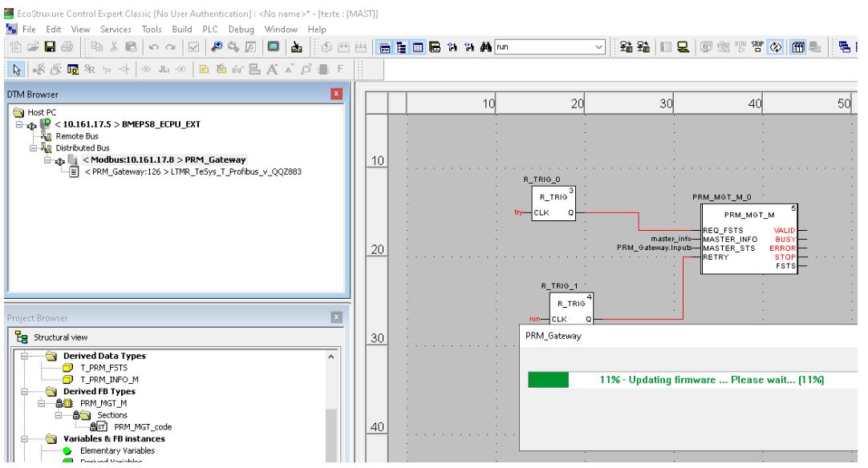Screen dimensions: 868x468
Task: Click the Copy icon in toolbar
Action: coord(97,47)
